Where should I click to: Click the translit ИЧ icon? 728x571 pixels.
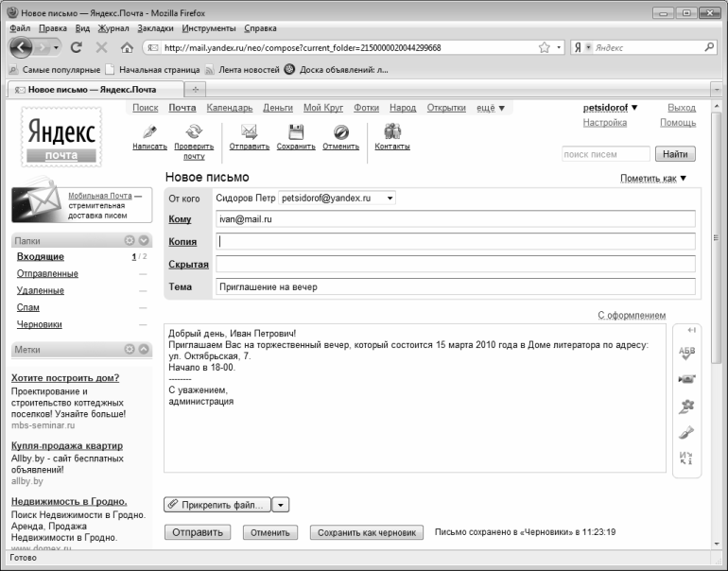click(x=686, y=459)
